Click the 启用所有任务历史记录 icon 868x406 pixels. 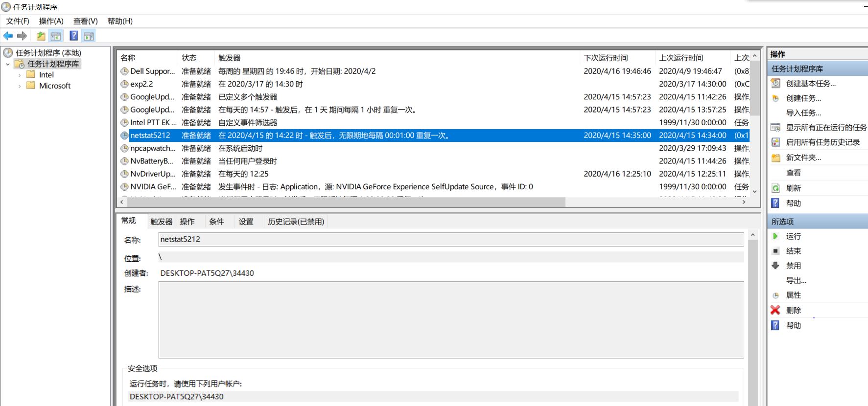(775, 142)
